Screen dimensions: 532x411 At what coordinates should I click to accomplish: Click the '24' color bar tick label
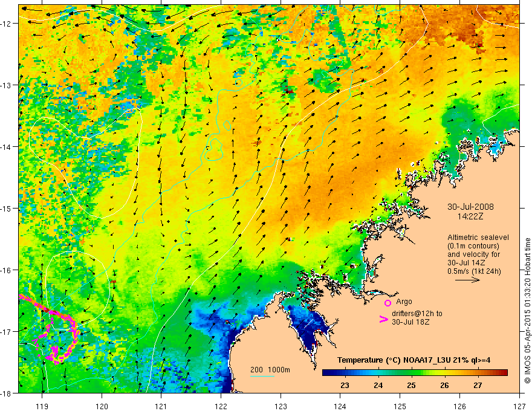tap(378, 385)
